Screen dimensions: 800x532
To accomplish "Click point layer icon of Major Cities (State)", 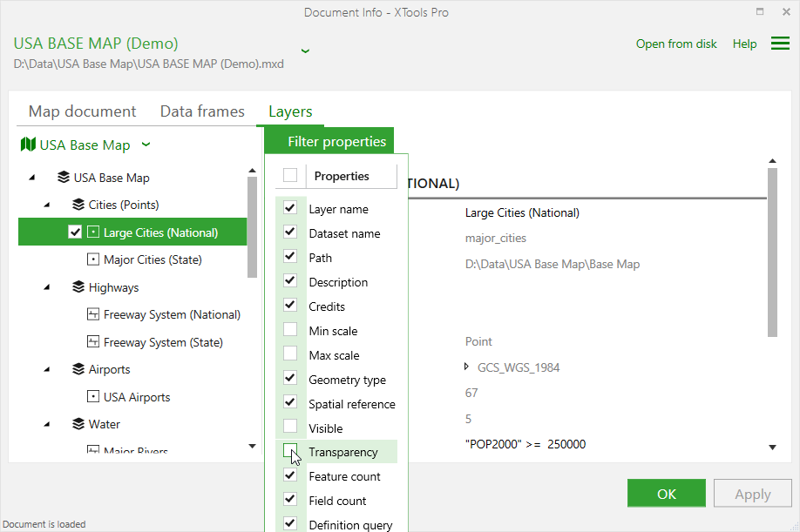I will coord(93,259).
